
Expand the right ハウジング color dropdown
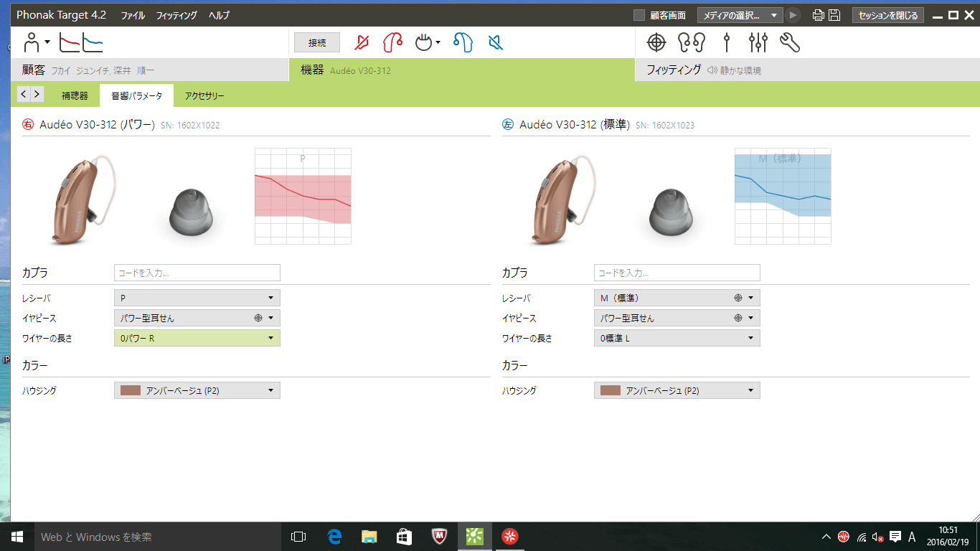tap(197, 390)
